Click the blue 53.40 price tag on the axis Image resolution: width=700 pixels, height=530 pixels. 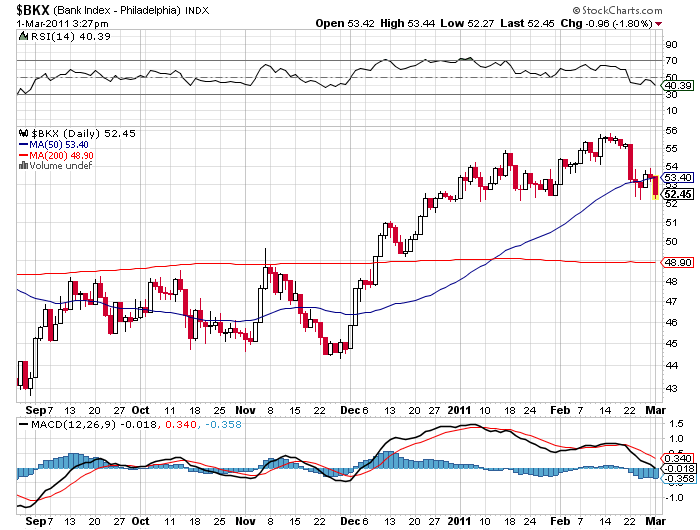pos(677,178)
